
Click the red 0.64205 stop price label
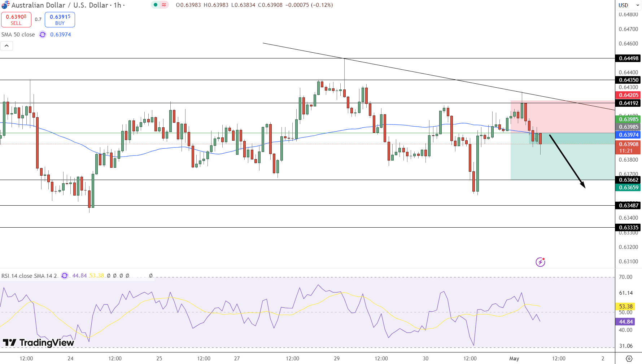pyautogui.click(x=628, y=95)
